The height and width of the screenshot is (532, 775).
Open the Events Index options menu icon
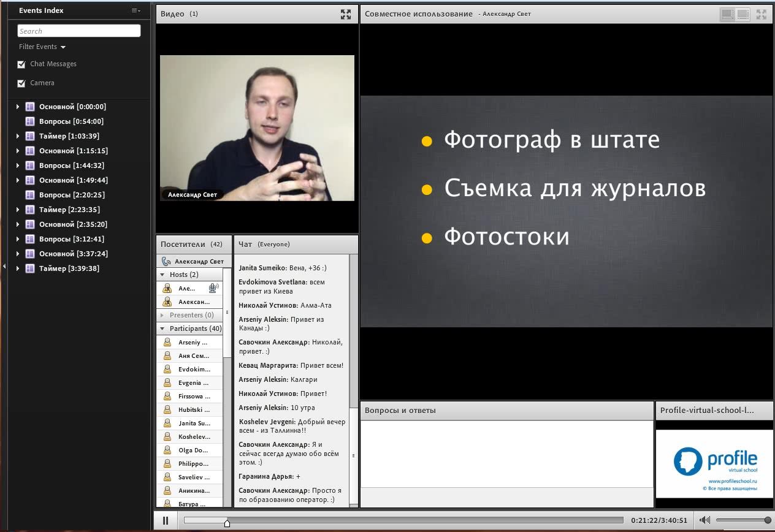point(136,10)
